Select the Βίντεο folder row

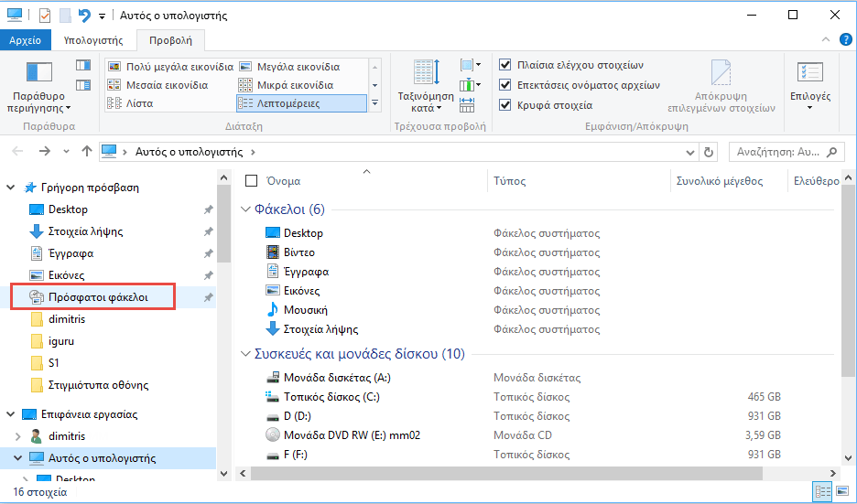298,252
